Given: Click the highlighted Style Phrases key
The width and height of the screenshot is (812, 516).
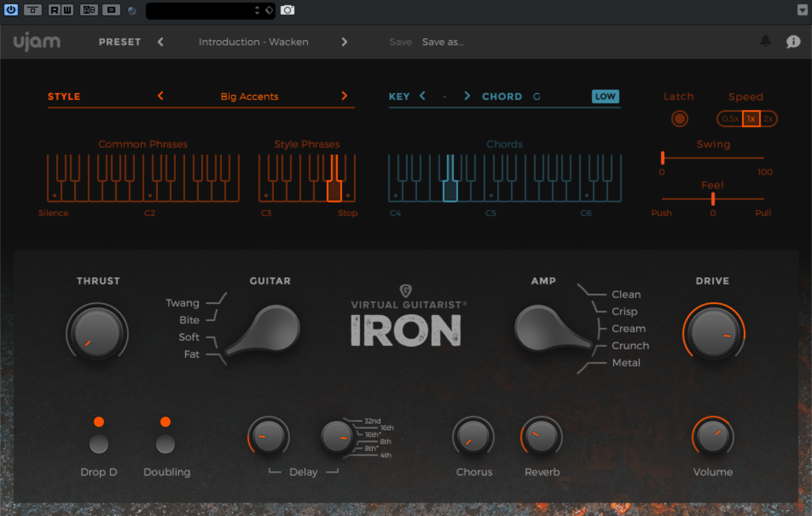Looking at the screenshot, I should 334,191.
